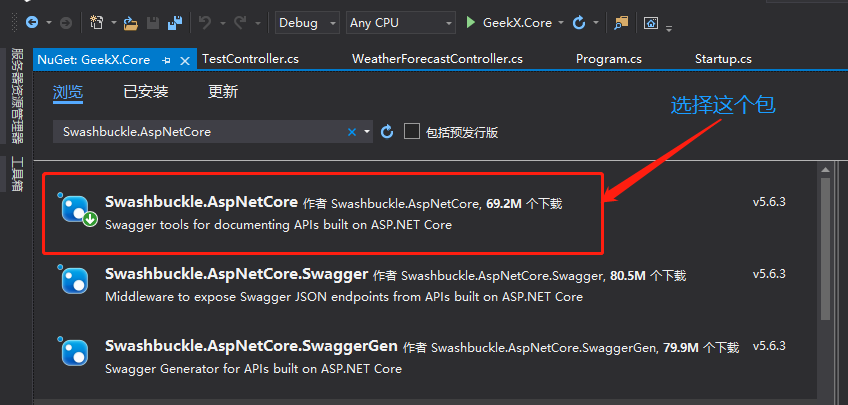Click the Save All icon
The height and width of the screenshot is (405, 848).
click(175, 23)
